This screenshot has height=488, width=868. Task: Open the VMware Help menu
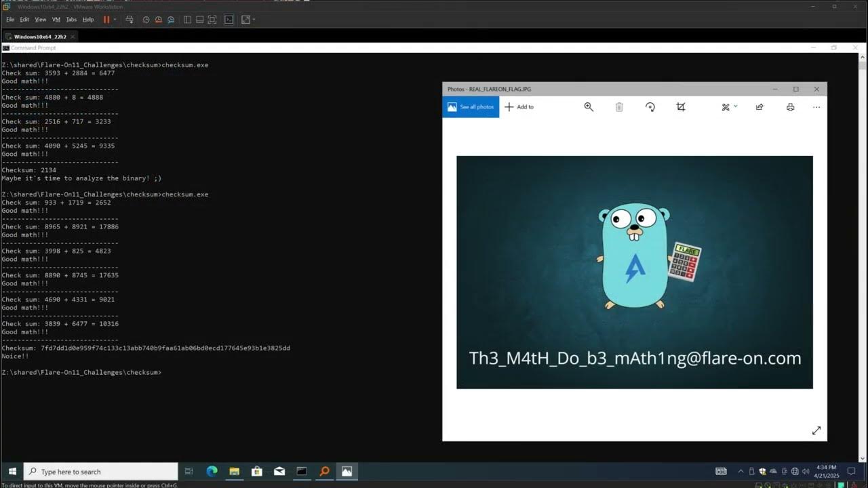click(x=88, y=20)
